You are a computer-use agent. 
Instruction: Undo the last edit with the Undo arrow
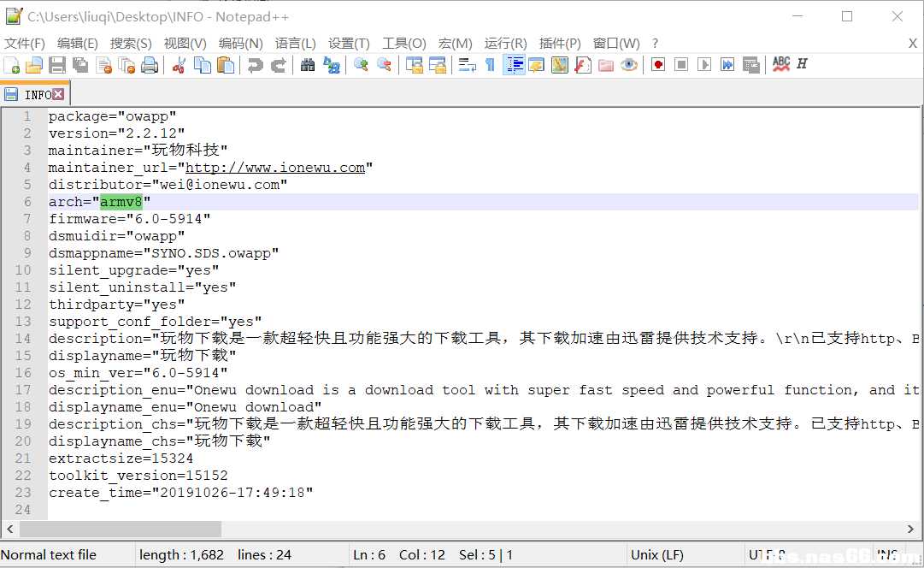coord(256,65)
